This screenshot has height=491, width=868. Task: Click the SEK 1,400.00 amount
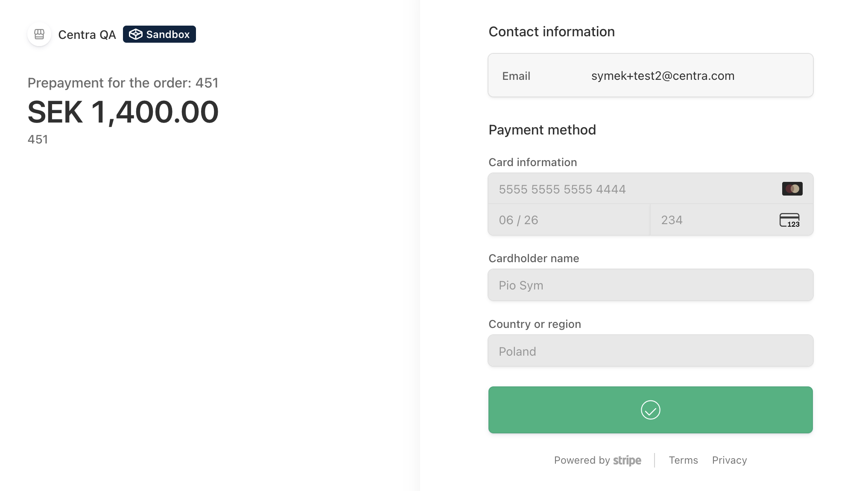click(x=123, y=112)
